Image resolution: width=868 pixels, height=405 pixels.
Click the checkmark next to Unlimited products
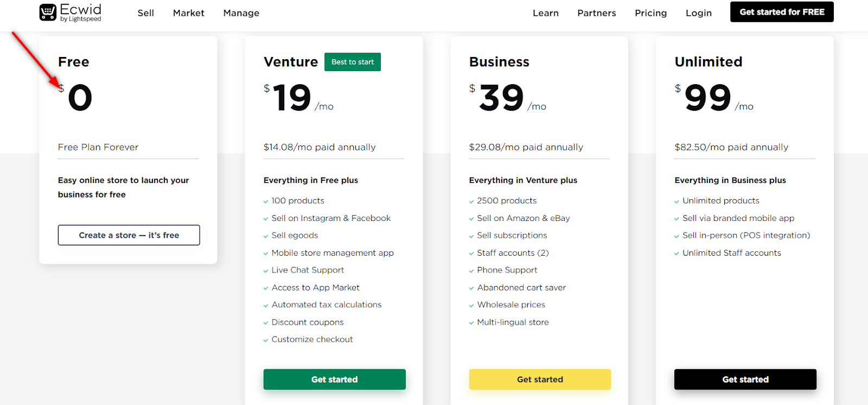click(x=677, y=200)
